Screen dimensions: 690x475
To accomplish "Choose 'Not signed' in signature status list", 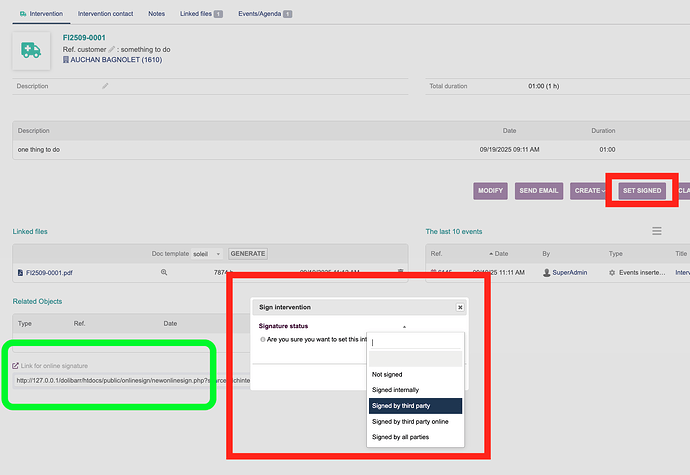I will [389, 374].
